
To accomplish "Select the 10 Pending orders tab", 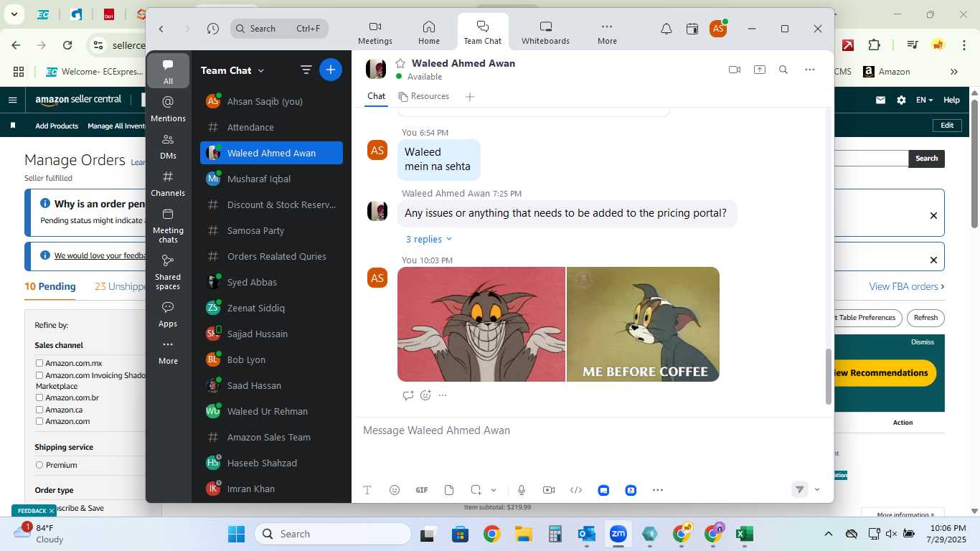I will 50,286.
